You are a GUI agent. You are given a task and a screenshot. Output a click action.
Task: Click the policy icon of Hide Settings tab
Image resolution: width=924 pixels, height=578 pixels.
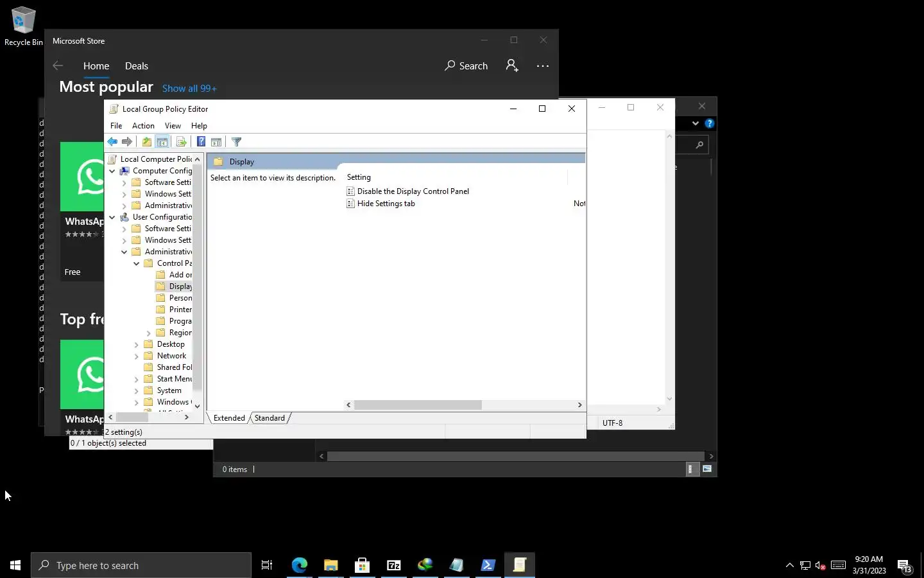350,204
